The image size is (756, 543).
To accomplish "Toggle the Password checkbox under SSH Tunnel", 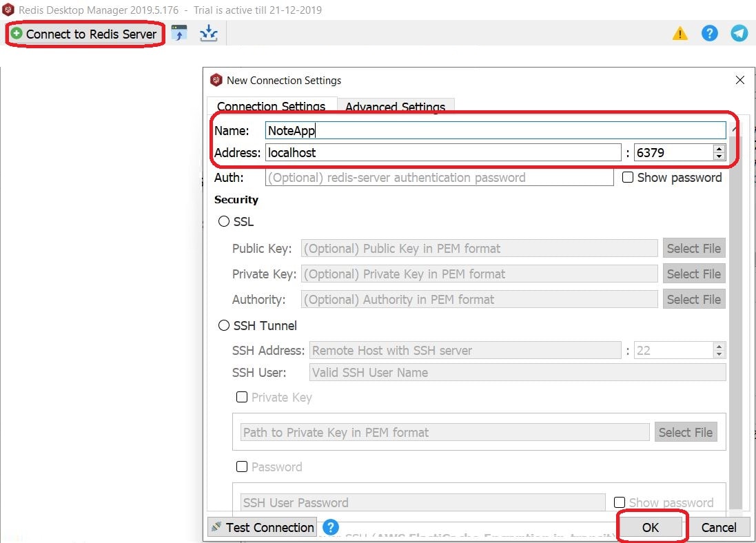I will coord(242,467).
